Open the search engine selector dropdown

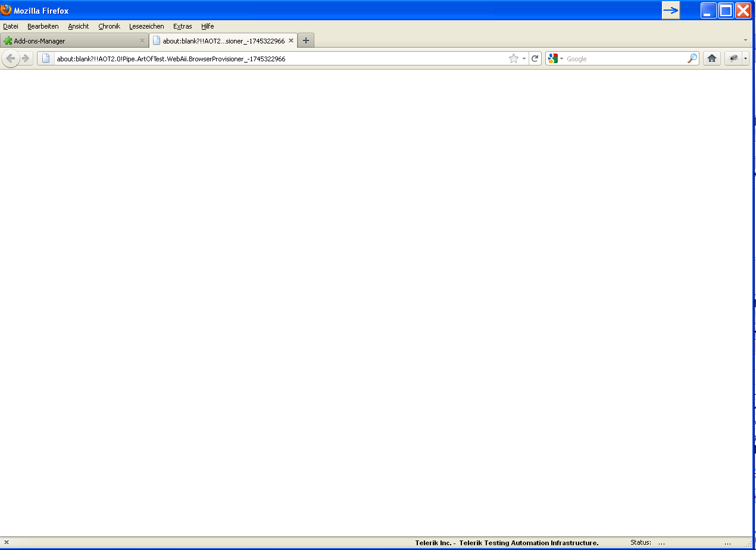point(556,58)
